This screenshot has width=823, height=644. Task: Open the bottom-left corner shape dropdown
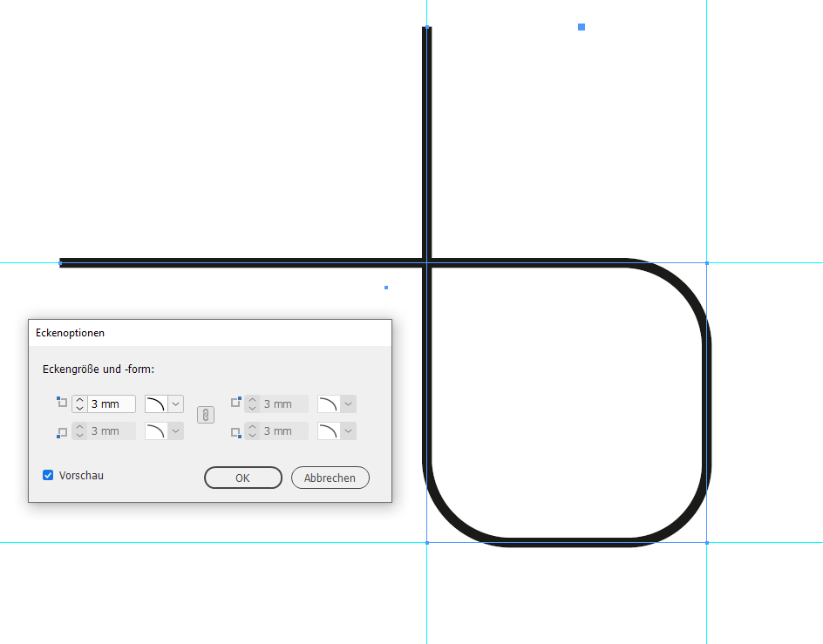175,430
